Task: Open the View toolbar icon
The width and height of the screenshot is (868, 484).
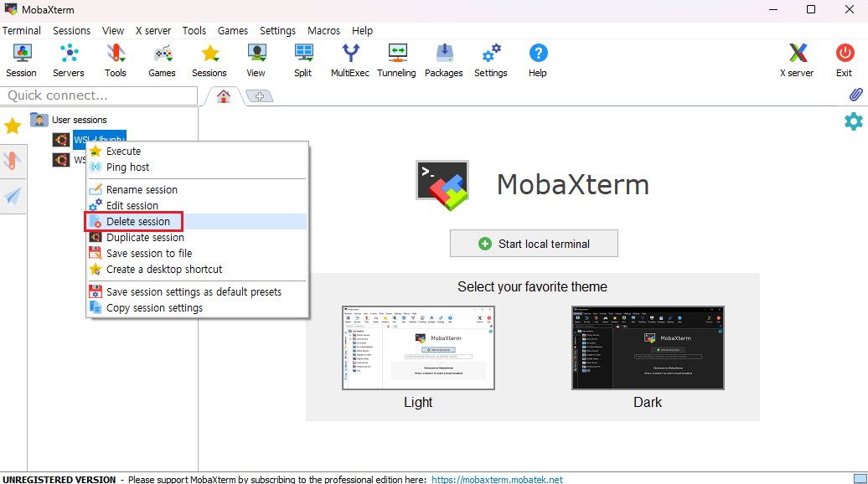Action: click(256, 61)
